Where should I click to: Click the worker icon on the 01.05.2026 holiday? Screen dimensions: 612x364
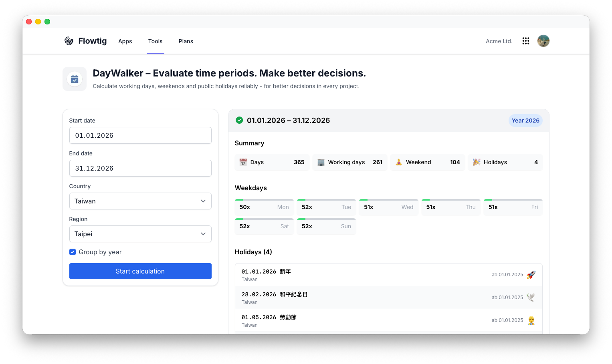coord(531,320)
